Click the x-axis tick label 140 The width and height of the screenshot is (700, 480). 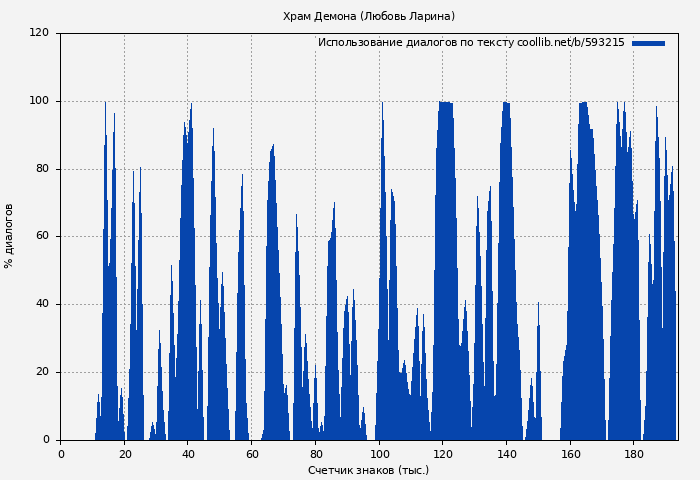pos(506,454)
